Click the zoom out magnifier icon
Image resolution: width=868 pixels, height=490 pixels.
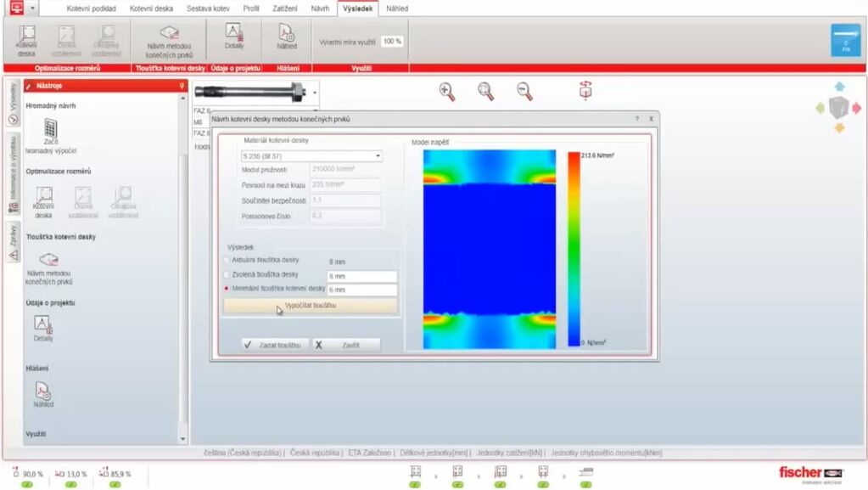[524, 91]
